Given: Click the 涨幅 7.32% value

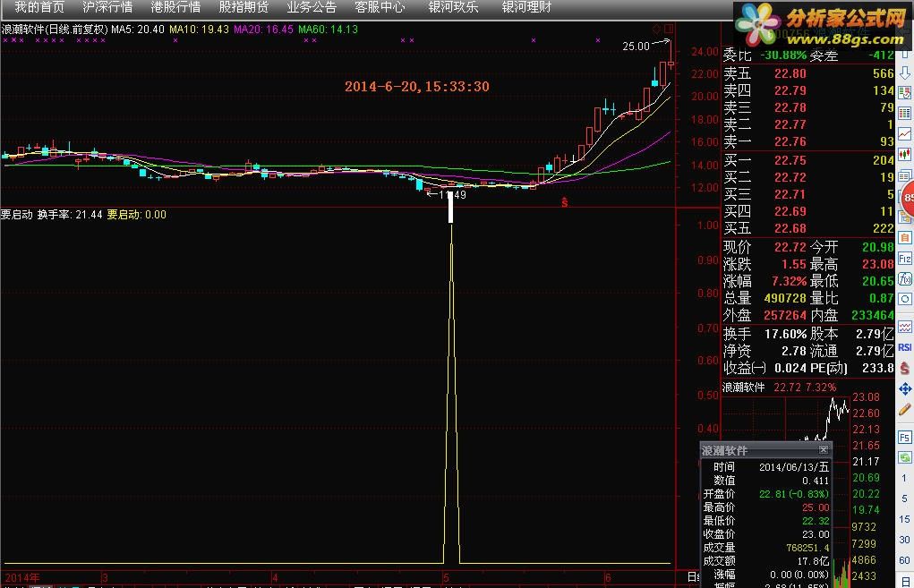Looking at the screenshot, I should (789, 281).
